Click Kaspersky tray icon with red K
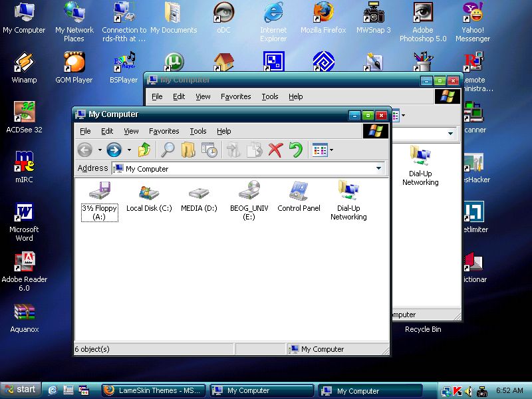532x399 pixels. pos(458,391)
